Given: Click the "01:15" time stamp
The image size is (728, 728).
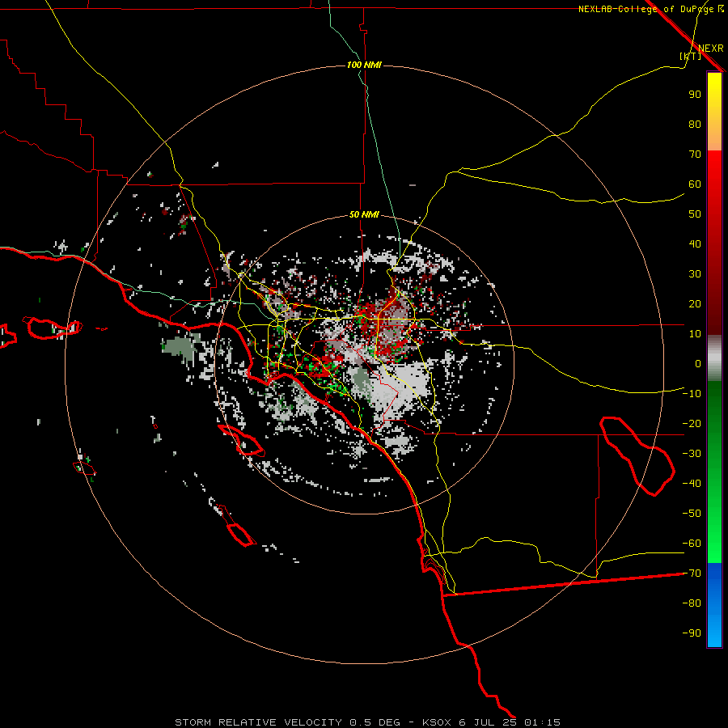Looking at the screenshot, I should (x=542, y=722).
